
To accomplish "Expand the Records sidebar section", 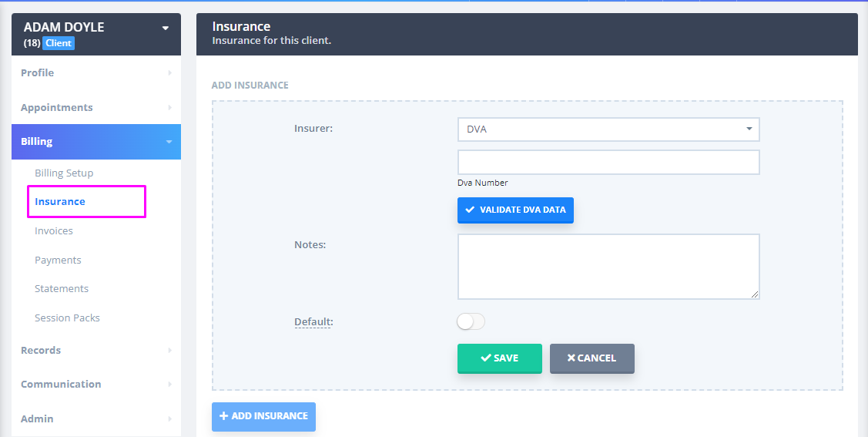I will 96,351.
